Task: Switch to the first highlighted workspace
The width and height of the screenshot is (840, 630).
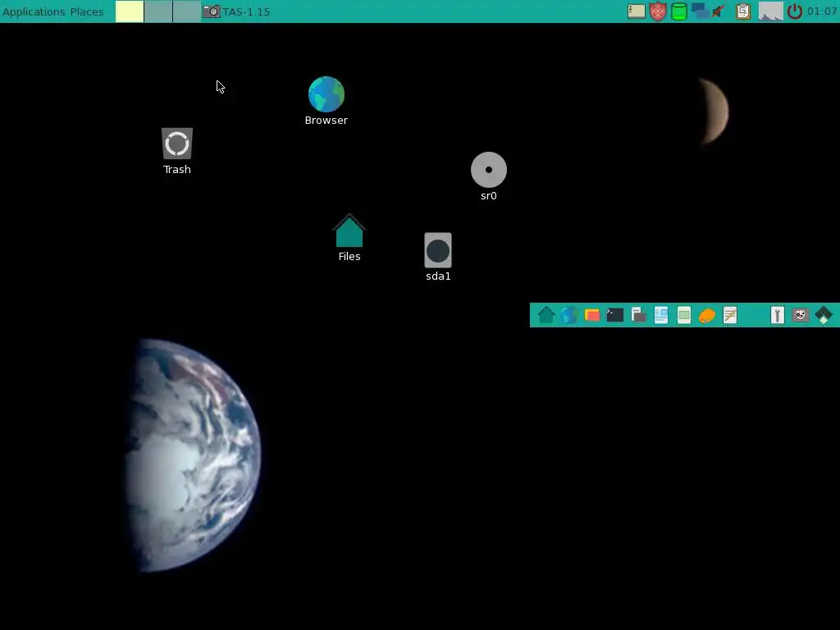Action: click(x=130, y=11)
